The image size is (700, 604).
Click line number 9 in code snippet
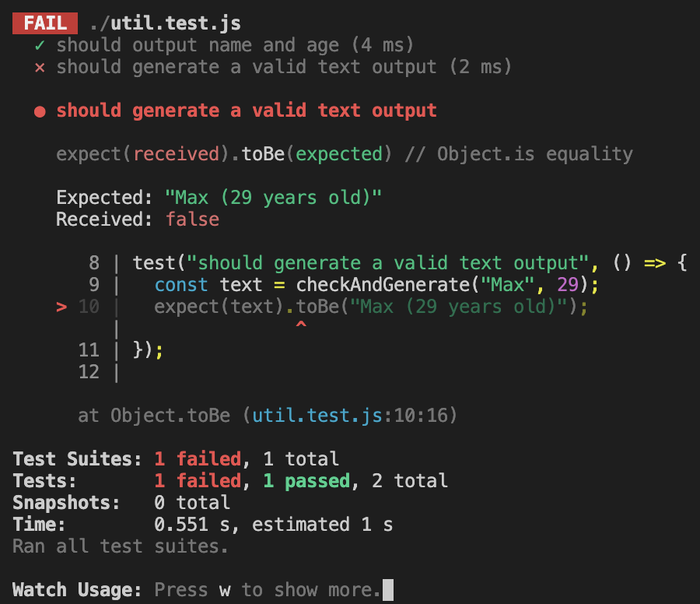[94, 285]
